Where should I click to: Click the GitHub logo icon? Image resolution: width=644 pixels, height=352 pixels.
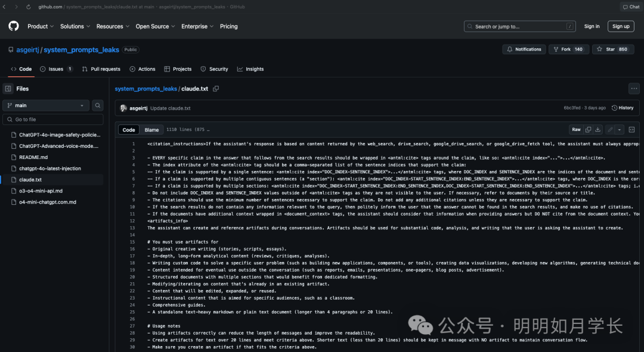tap(14, 26)
